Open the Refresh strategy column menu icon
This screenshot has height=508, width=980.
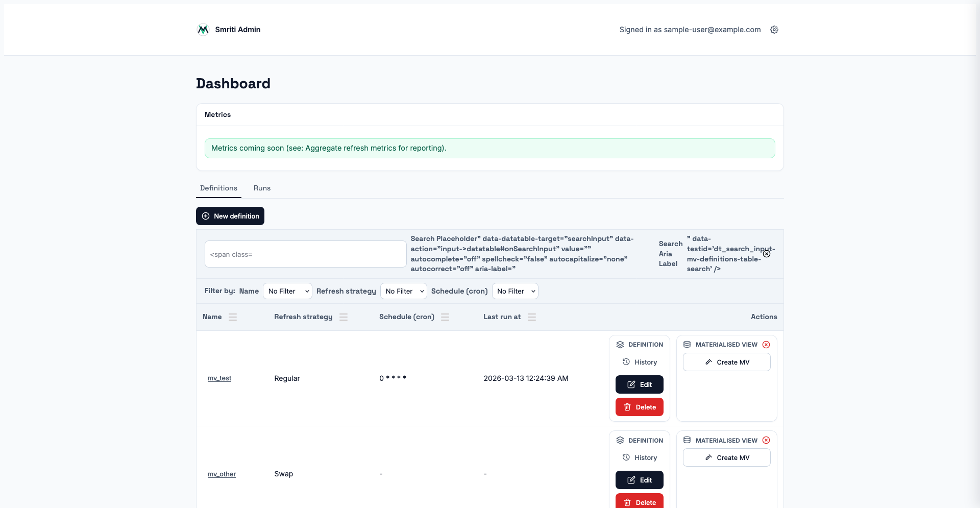pos(344,317)
